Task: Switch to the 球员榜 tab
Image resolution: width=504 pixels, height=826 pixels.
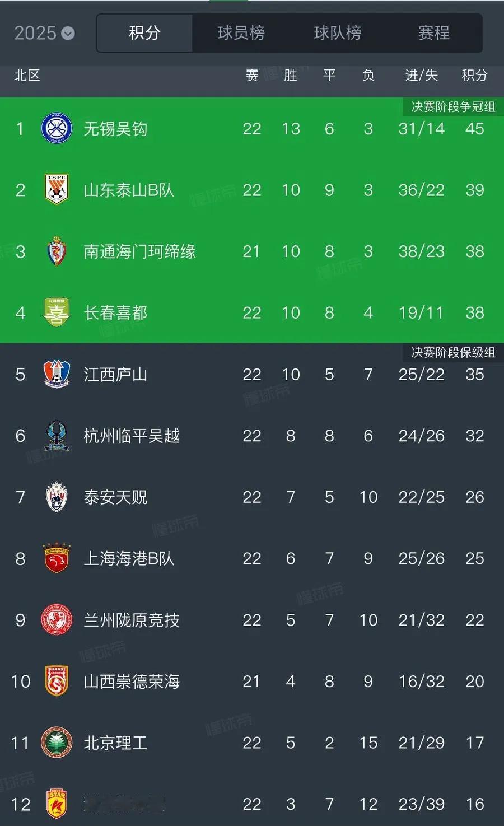Action: click(x=241, y=33)
